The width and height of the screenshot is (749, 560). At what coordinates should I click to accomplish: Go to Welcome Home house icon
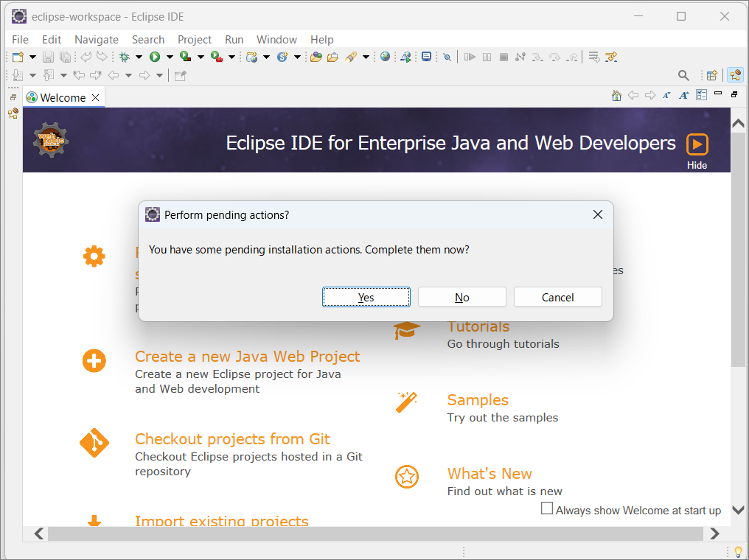[617, 95]
